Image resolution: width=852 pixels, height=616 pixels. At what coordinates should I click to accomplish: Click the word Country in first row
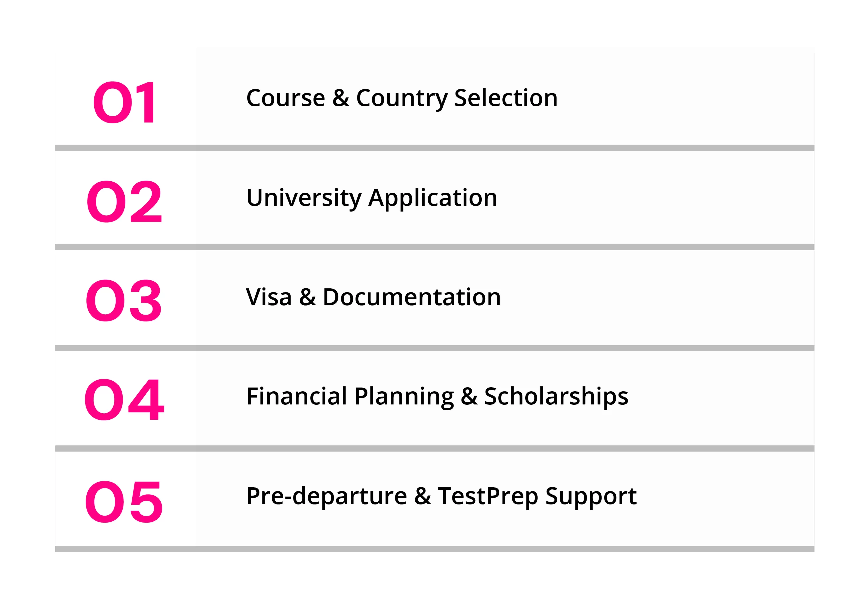click(x=402, y=99)
